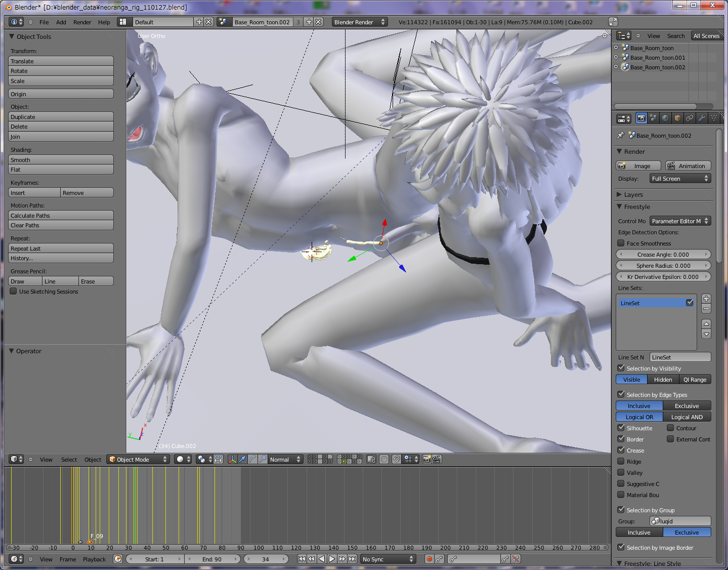This screenshot has height=570, width=728.
Task: Open the Blender Render engine dropdown
Action: point(359,22)
